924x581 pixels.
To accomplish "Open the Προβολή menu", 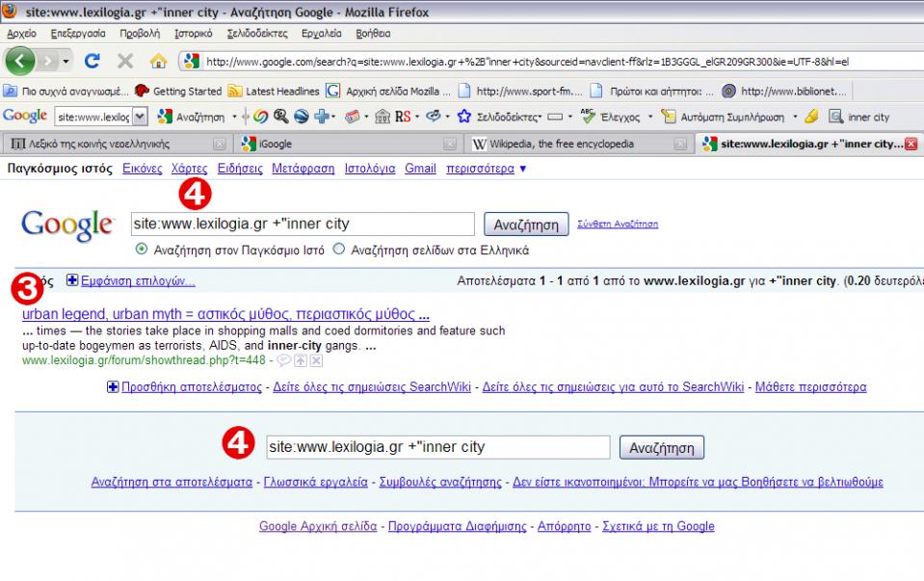I will 140,34.
